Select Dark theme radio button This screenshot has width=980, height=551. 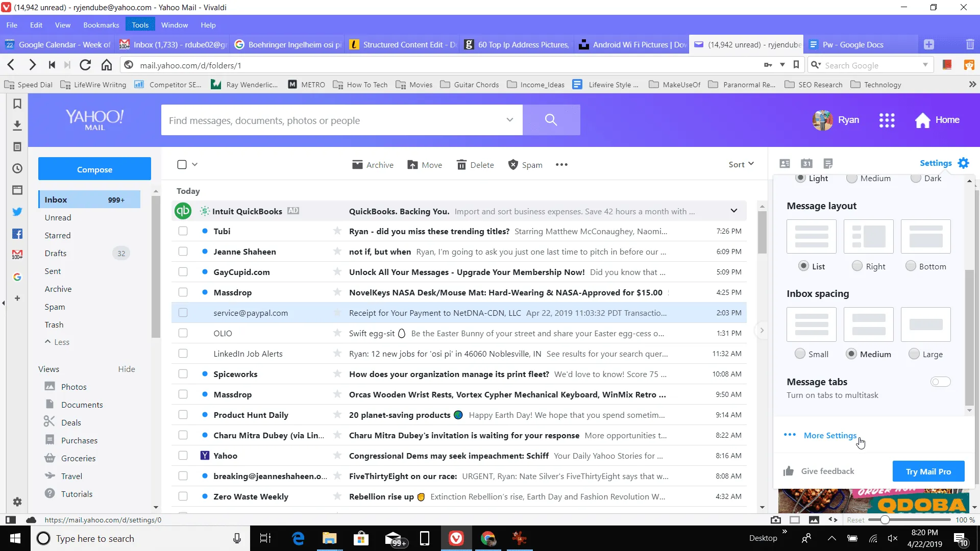(x=916, y=178)
